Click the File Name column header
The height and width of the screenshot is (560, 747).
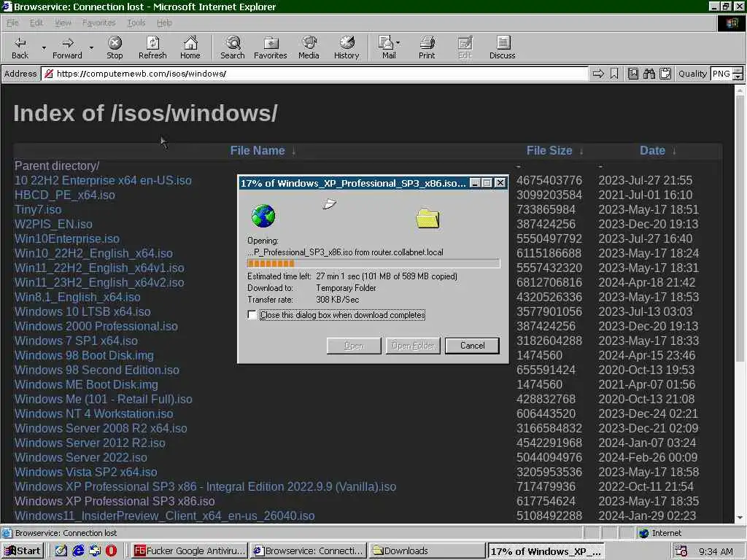(x=258, y=150)
